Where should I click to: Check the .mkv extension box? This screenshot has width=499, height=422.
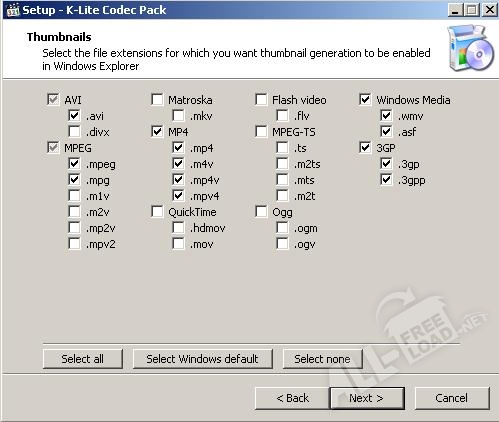pyautogui.click(x=178, y=116)
